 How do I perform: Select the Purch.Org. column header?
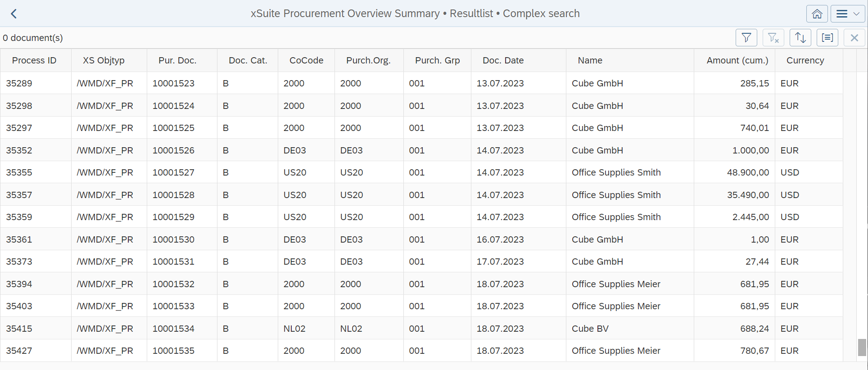click(368, 60)
